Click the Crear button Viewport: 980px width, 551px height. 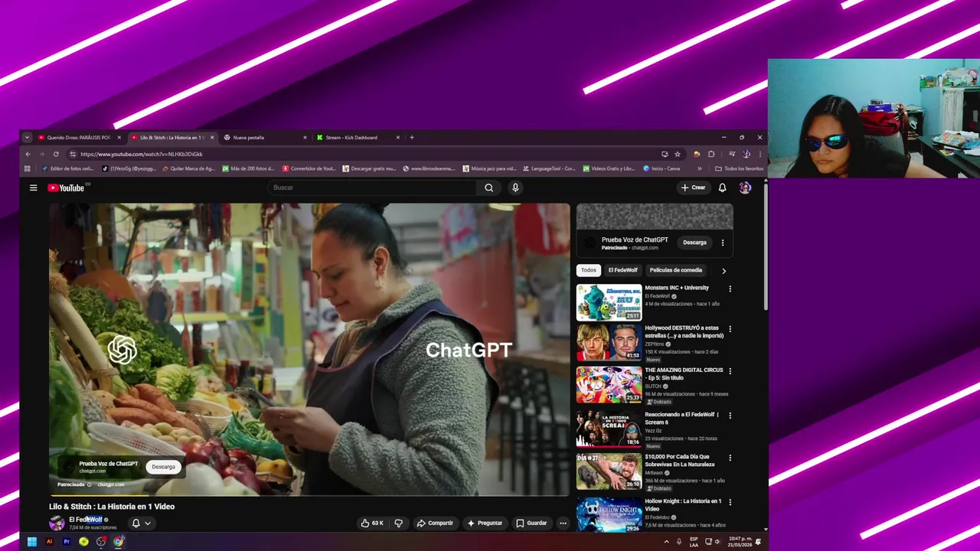pos(693,187)
